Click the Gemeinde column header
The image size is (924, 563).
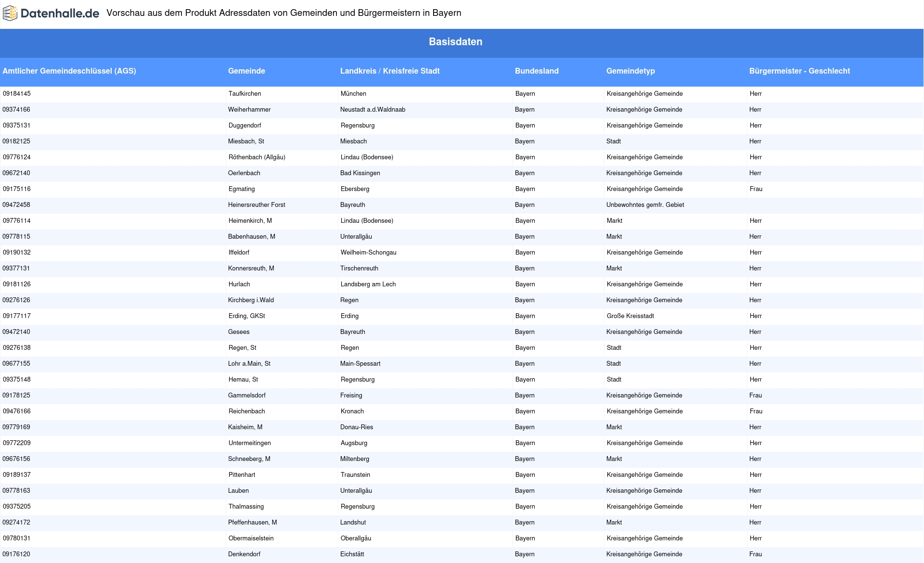coord(246,71)
